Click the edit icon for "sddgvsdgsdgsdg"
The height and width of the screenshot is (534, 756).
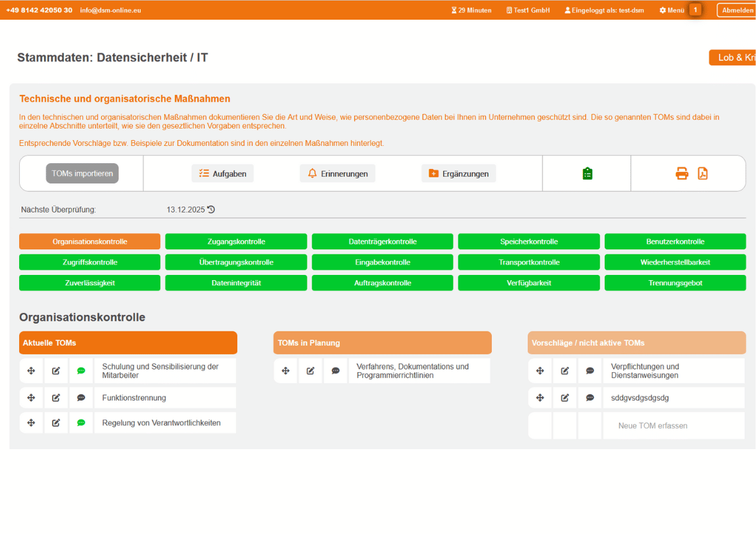(565, 397)
